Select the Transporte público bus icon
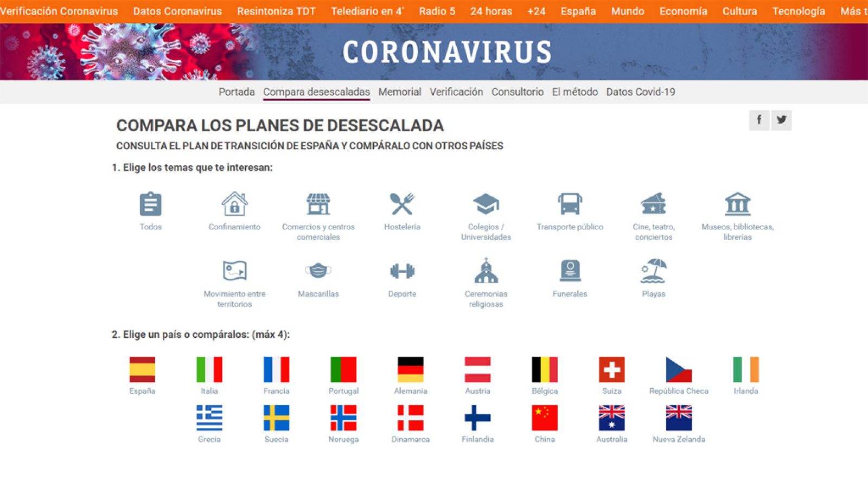This screenshot has height=488, width=868. coord(570,205)
